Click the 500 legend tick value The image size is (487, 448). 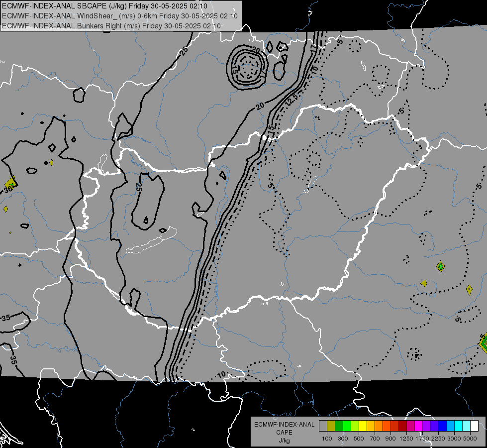(359, 439)
